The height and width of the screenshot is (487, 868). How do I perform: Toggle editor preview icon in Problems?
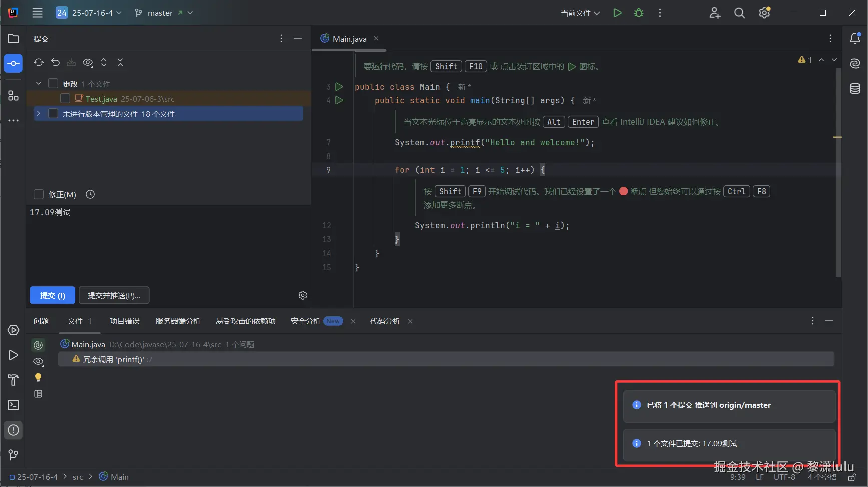click(x=38, y=394)
